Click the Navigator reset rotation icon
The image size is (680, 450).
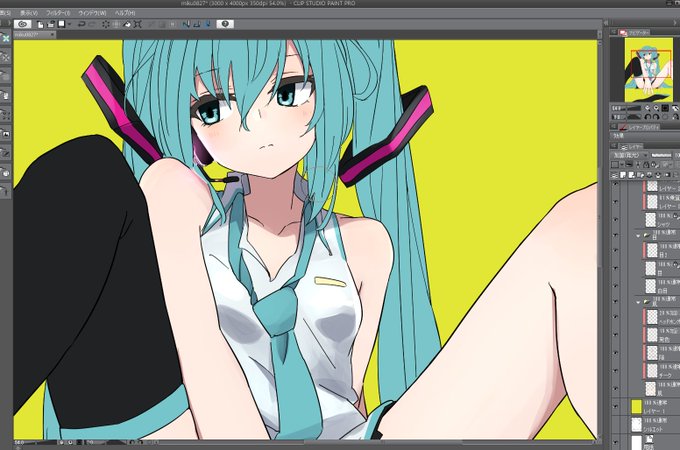point(666,117)
